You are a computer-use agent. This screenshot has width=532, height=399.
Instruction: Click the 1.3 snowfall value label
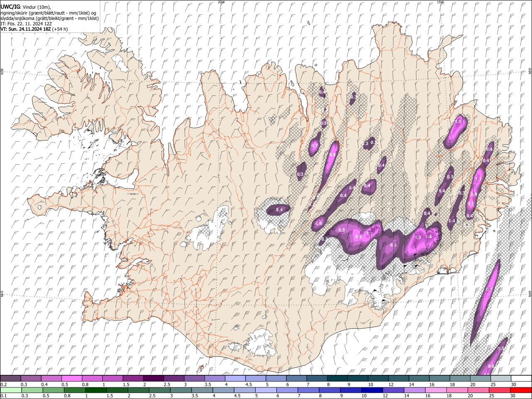tap(418, 237)
